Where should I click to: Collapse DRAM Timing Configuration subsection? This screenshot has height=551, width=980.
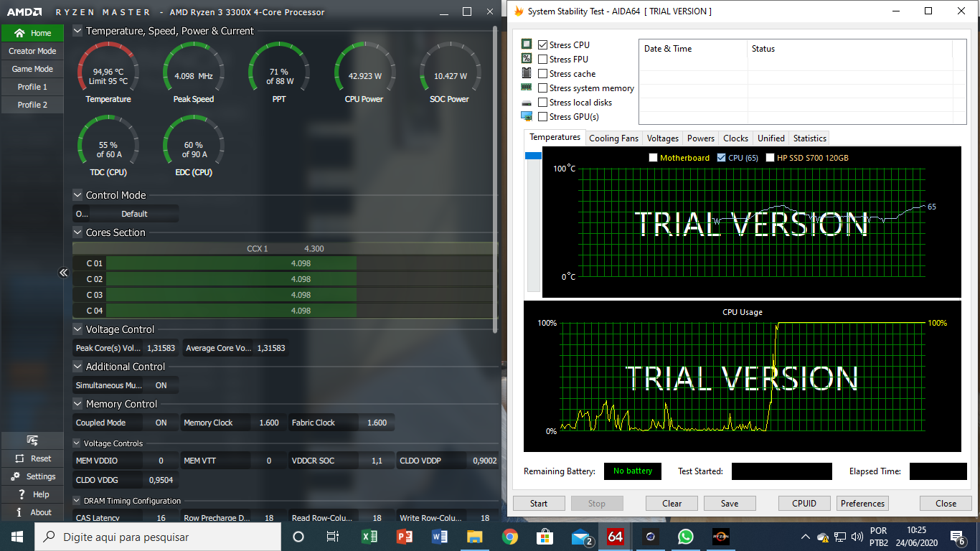(77, 501)
